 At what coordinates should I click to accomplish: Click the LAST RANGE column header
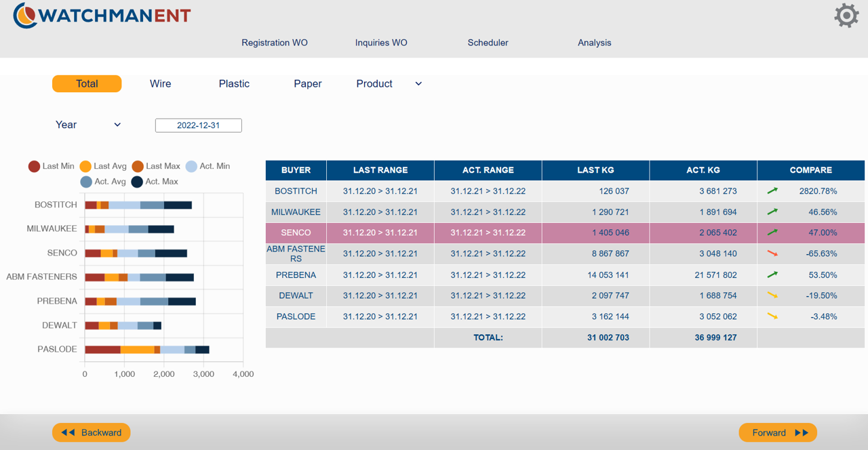(x=380, y=170)
